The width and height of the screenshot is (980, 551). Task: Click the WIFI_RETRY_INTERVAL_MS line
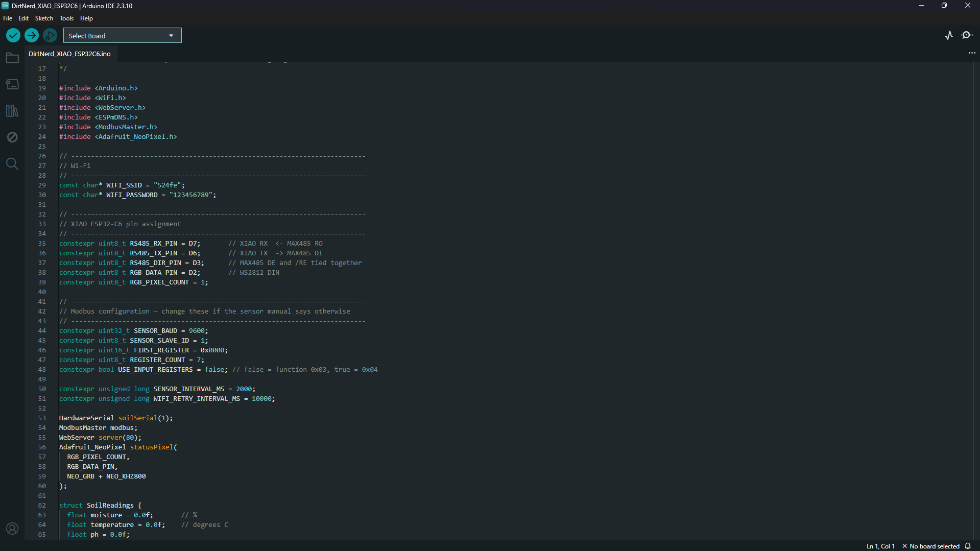click(167, 399)
